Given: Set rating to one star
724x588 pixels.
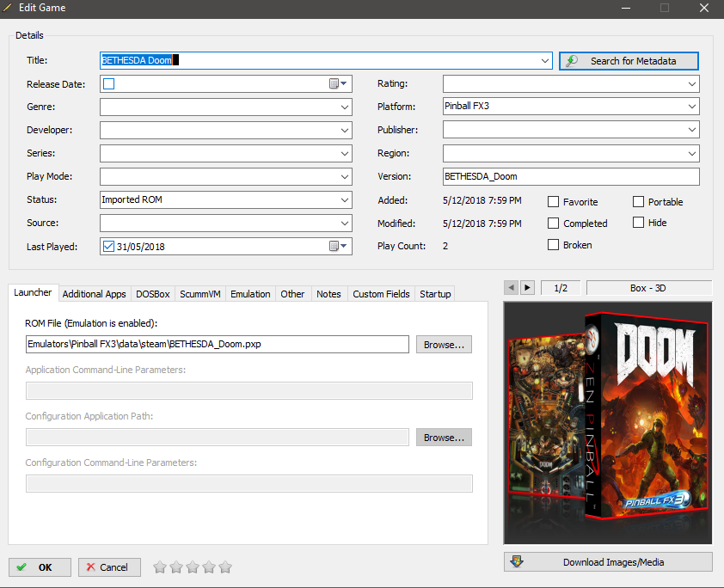Looking at the screenshot, I should (160, 567).
